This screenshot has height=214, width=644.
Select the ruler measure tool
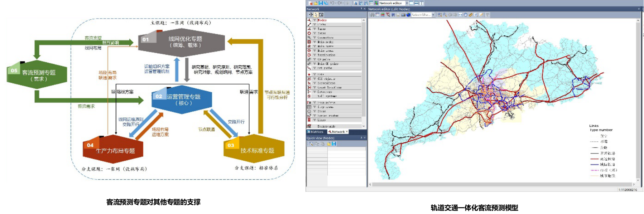tap(471, 15)
